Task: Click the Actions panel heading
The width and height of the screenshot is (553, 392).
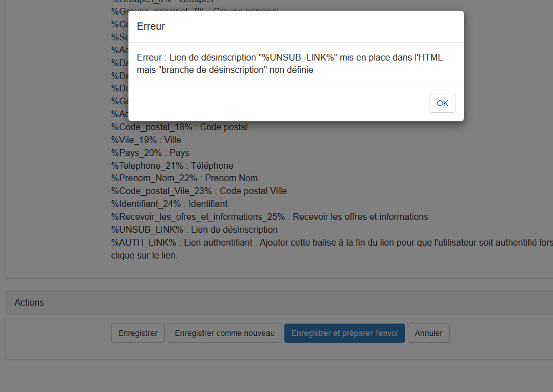Action: (x=29, y=302)
